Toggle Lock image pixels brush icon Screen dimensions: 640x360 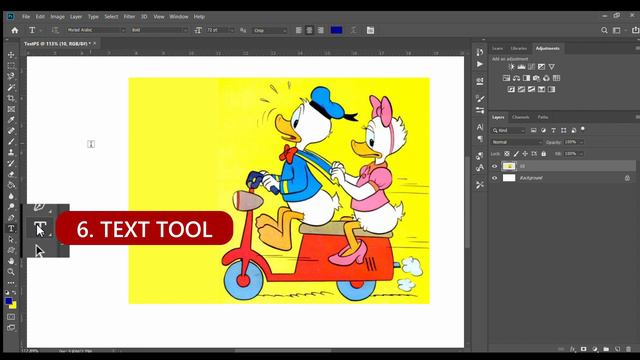pyautogui.click(x=516, y=154)
